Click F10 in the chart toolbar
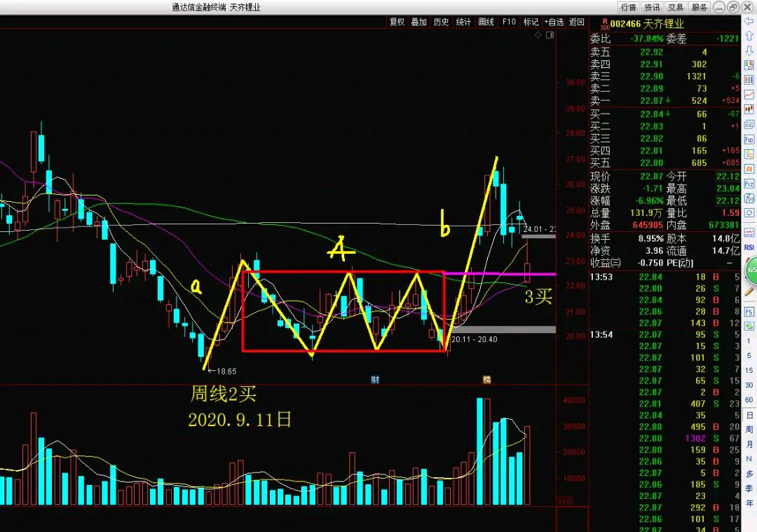This screenshot has height=532, width=757. (509, 22)
